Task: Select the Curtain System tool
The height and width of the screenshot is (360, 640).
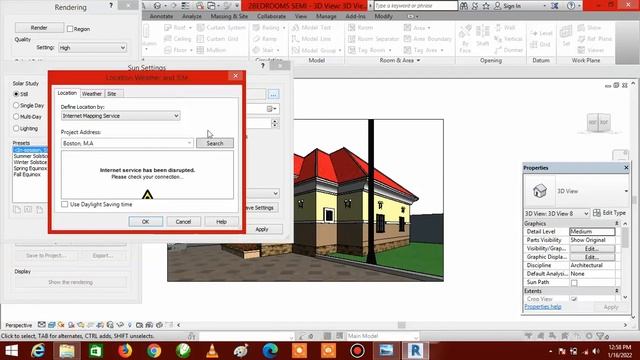Action: (x=221, y=28)
